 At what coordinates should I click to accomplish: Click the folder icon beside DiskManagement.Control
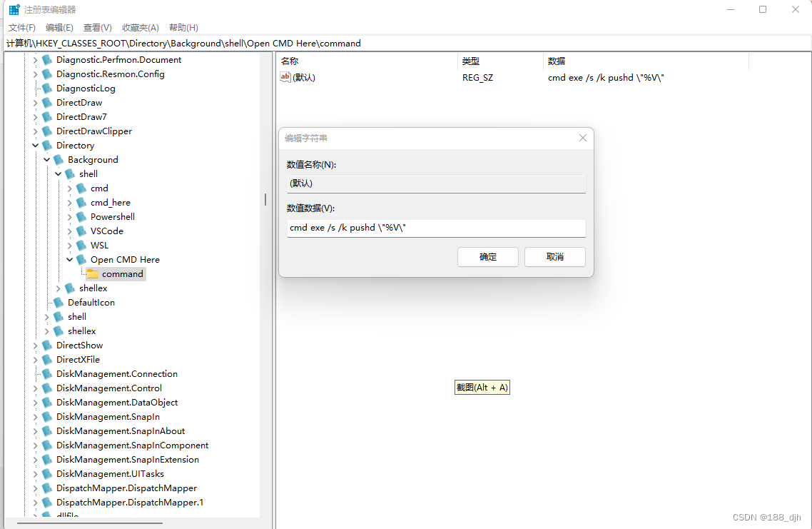[47, 388]
